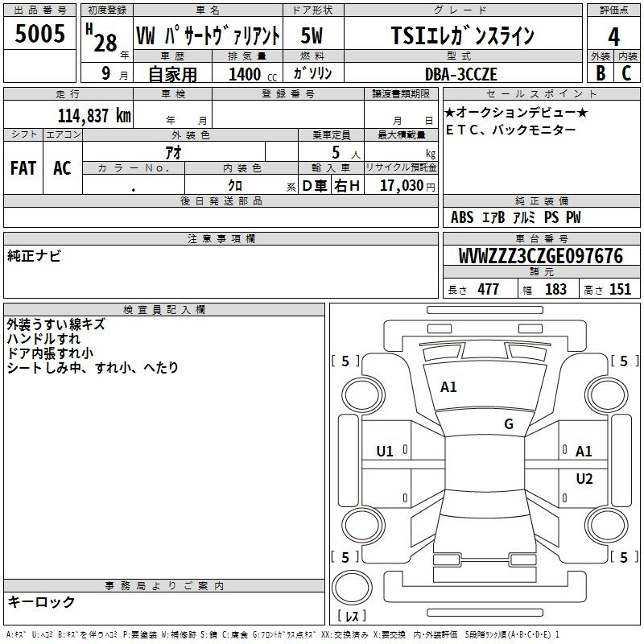Select the interior grade C cell
This screenshot has height=644, width=644.
pos(626,72)
